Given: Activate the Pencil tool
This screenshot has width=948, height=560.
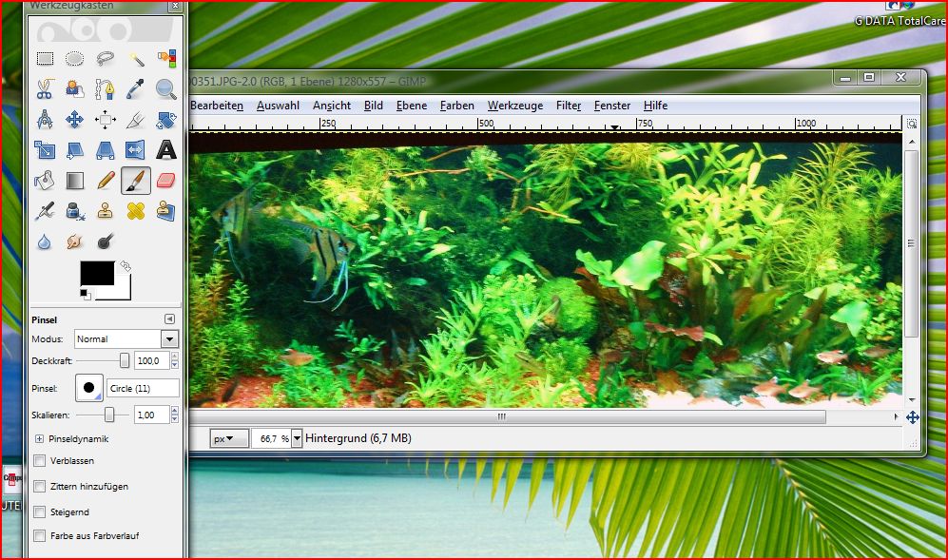Looking at the screenshot, I should click(x=106, y=180).
